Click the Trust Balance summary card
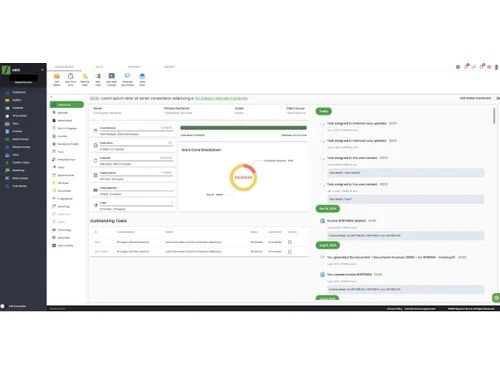 point(133,131)
